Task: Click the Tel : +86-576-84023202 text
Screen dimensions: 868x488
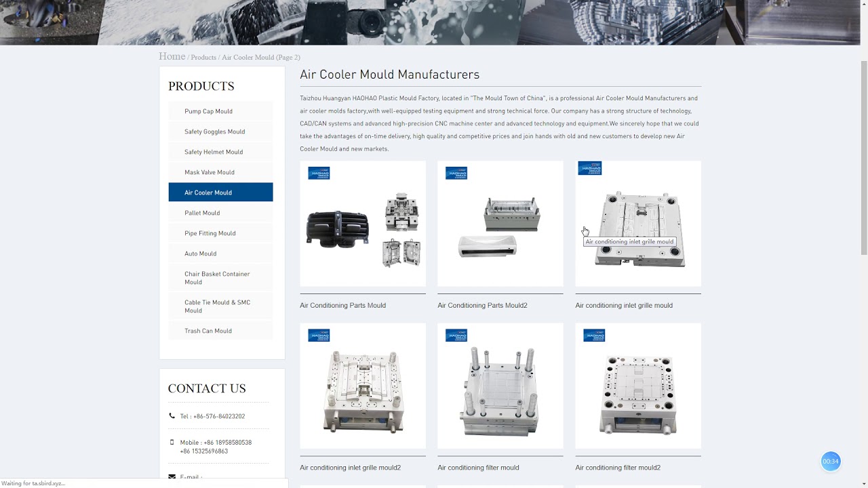Action: pyautogui.click(x=212, y=416)
